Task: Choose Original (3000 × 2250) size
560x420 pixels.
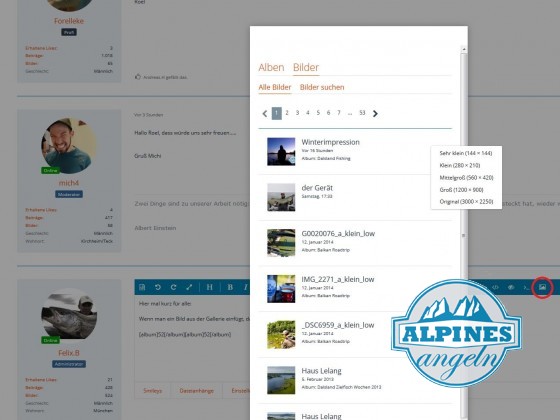Action: 466,202
